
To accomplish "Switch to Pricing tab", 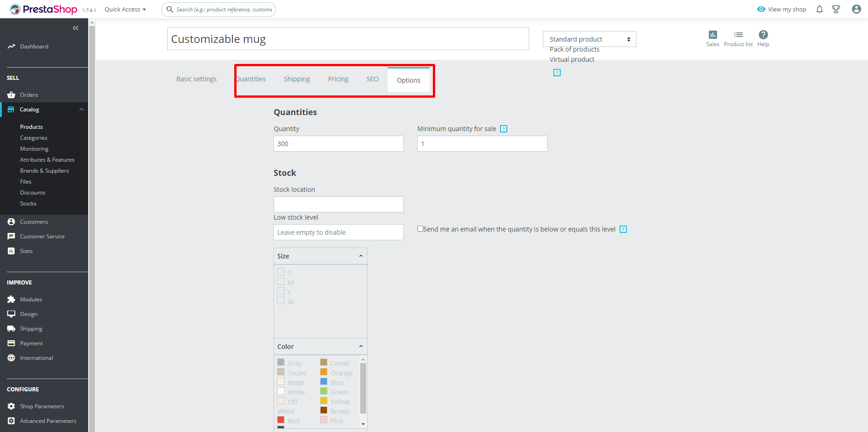I will (x=338, y=79).
